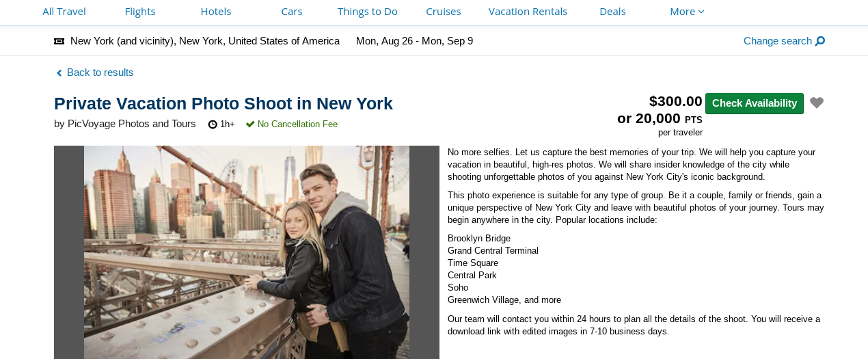Switch to the Hotels tab
The height and width of the screenshot is (359, 868).
click(216, 11)
